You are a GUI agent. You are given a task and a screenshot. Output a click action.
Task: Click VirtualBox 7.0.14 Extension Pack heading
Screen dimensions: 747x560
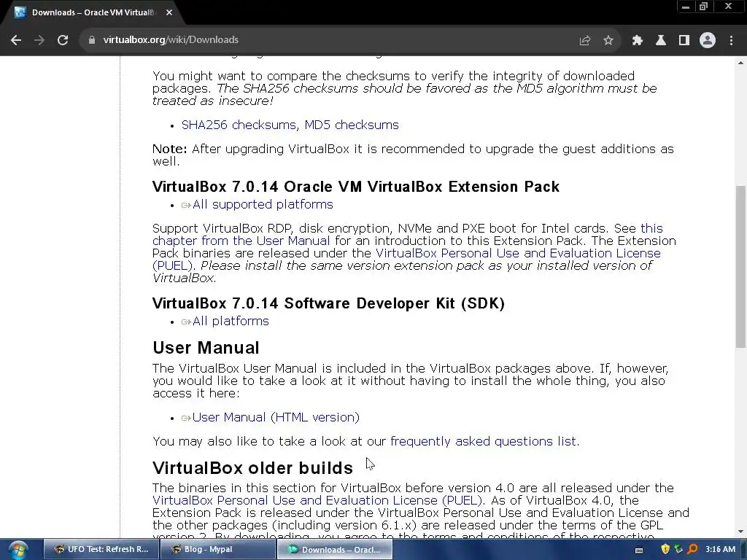pyautogui.click(x=356, y=187)
